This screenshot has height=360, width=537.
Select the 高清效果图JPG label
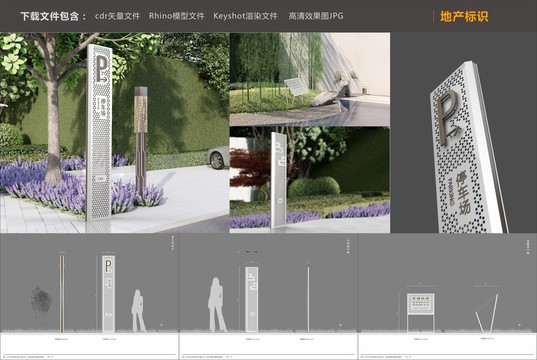click(316, 16)
